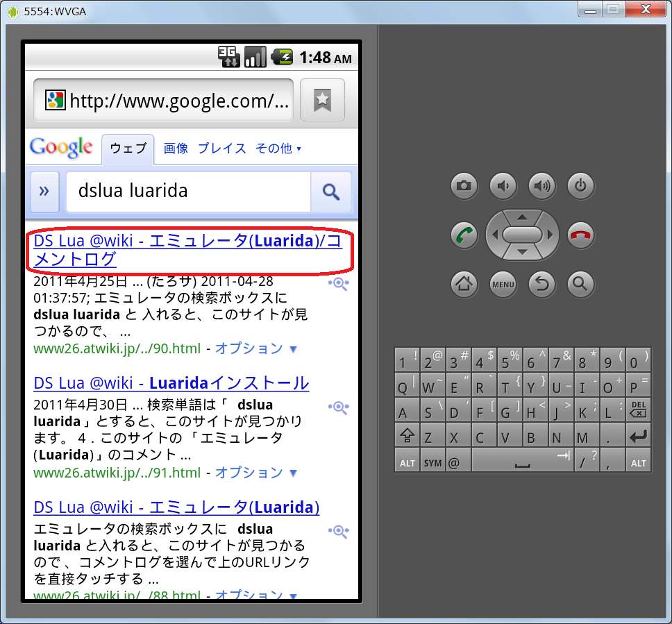Screen dimensions: 672x624
Task: Open the その他 more dropdown
Action: (278, 149)
